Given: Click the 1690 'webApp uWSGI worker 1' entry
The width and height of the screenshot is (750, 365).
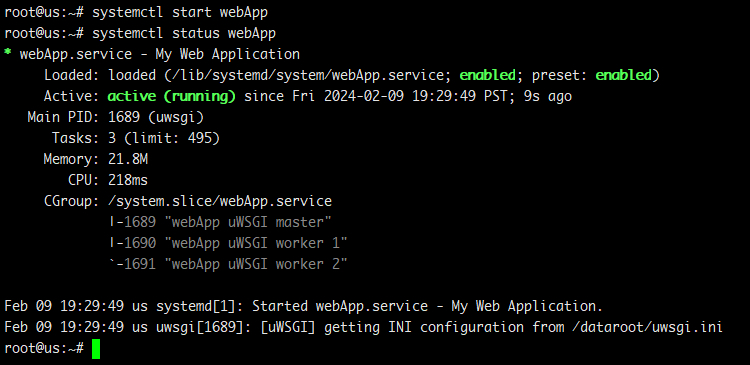Looking at the screenshot, I should 228,243.
